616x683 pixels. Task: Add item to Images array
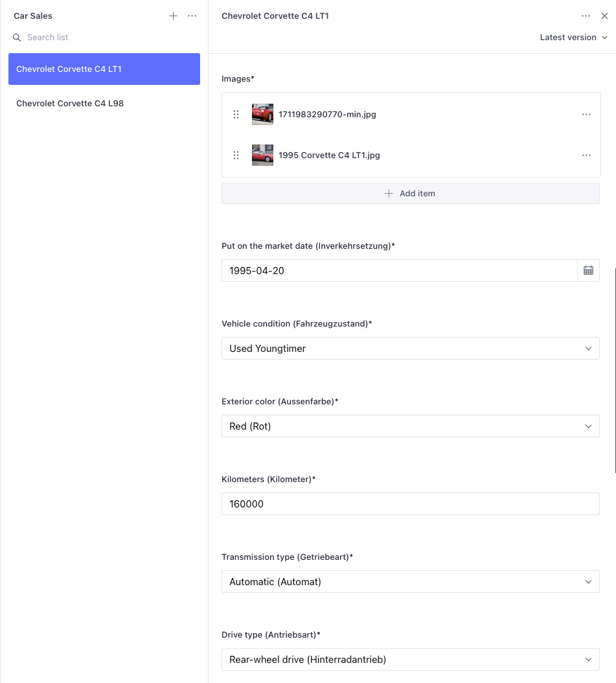pyautogui.click(x=411, y=193)
